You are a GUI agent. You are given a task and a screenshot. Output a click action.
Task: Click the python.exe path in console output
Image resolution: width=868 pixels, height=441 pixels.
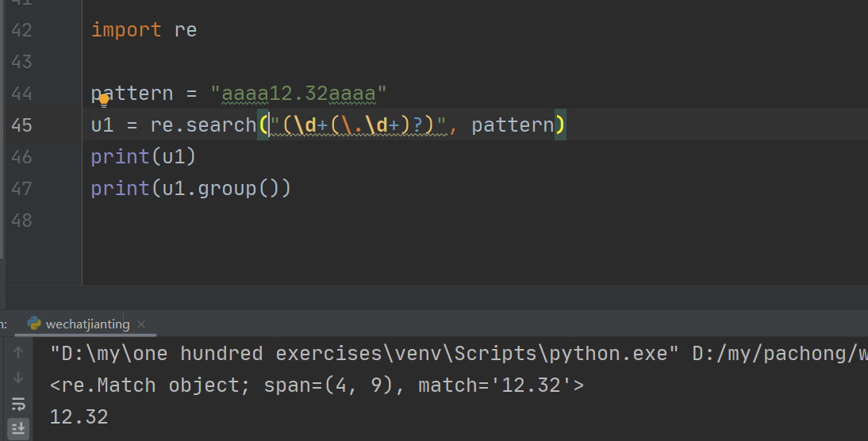coord(359,353)
